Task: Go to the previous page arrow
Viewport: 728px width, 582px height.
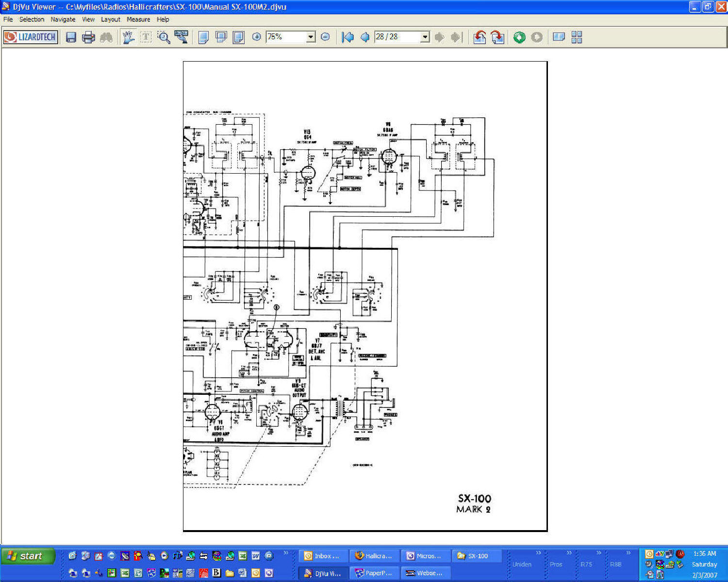Action: point(364,37)
